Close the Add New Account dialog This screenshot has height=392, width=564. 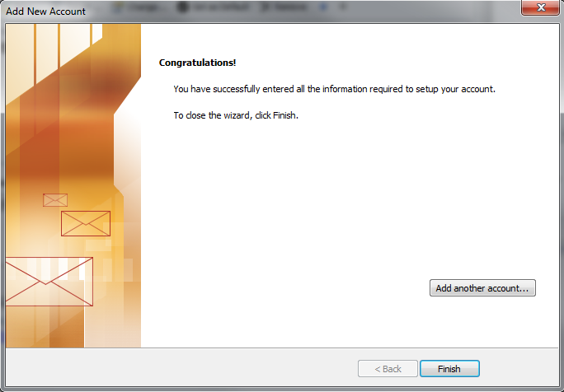coord(541,7)
